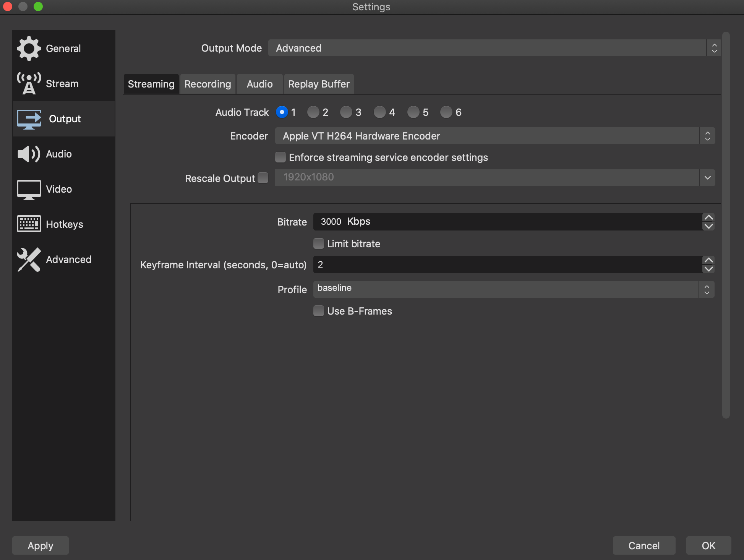This screenshot has width=744, height=560.
Task: Select the Video display icon
Action: (29, 189)
